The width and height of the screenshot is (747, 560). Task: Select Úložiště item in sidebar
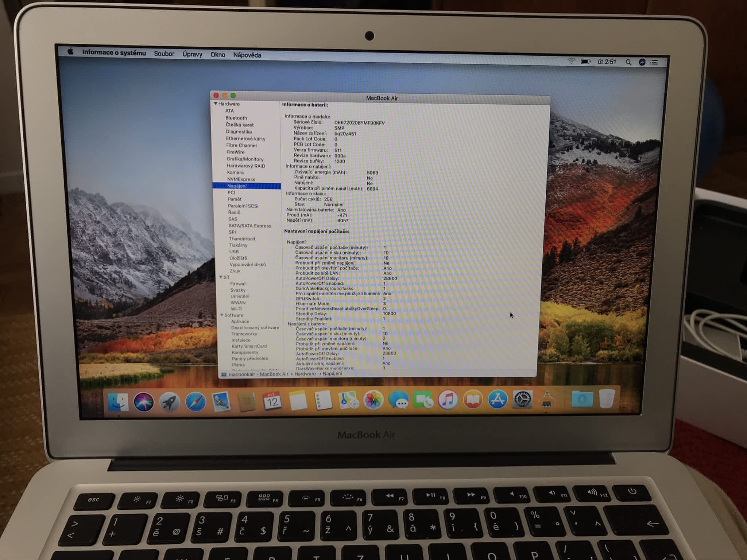(x=238, y=258)
